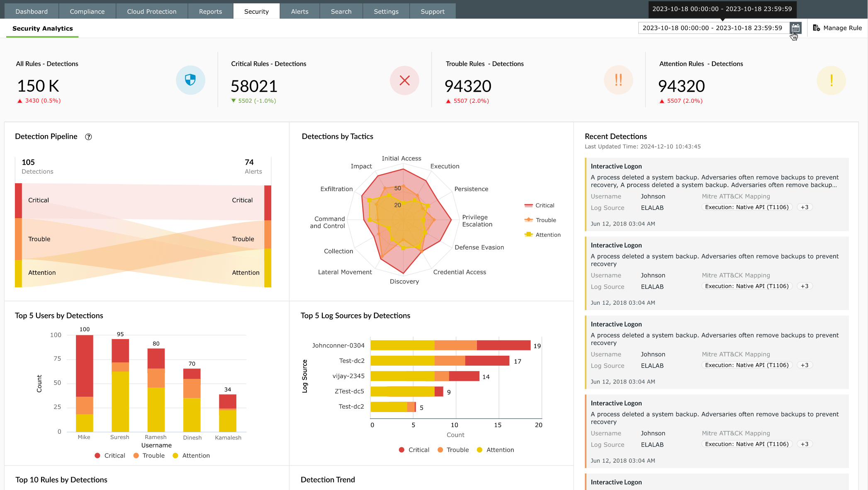Image resolution: width=868 pixels, height=490 pixels.
Task: Select the Security Analytics tab
Action: click(43, 28)
